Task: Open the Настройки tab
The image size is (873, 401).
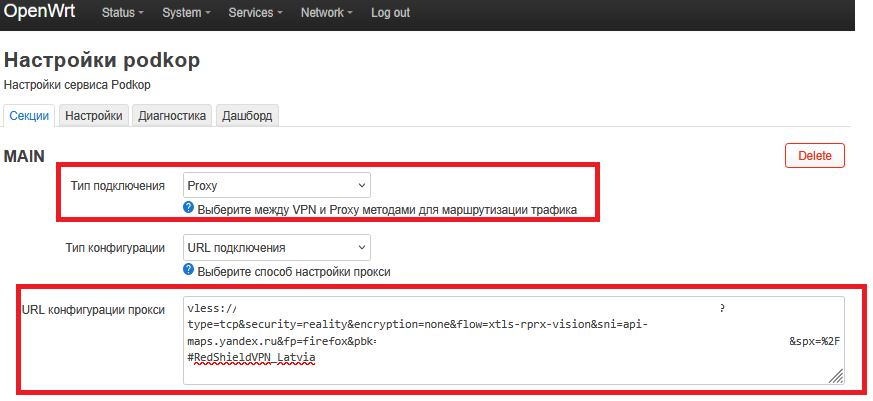Action: click(94, 116)
